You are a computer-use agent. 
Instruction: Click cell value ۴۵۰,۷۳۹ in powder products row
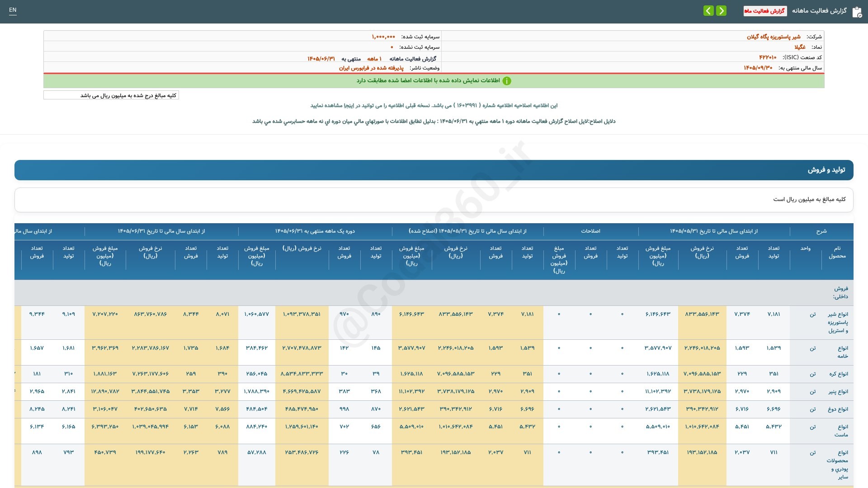[105, 453]
